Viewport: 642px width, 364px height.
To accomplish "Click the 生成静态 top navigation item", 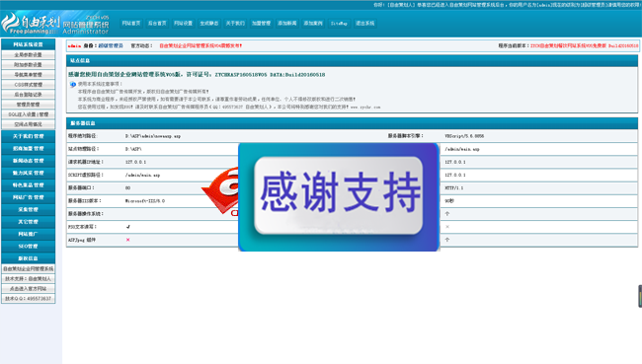I will [x=209, y=24].
